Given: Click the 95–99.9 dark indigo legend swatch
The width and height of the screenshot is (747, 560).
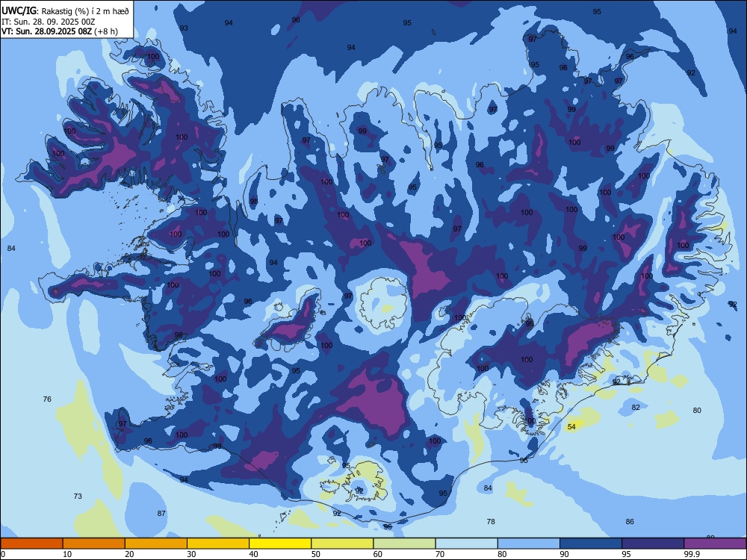Looking at the screenshot, I should click(x=653, y=544).
